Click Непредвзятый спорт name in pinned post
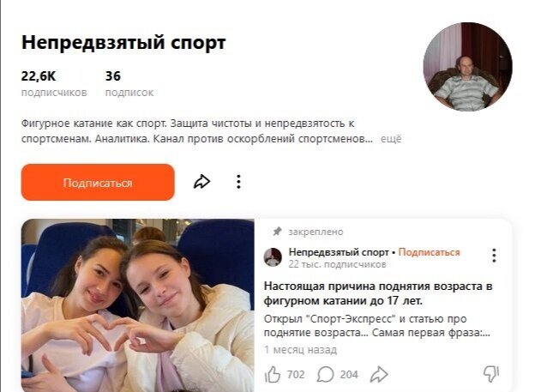 (x=339, y=252)
